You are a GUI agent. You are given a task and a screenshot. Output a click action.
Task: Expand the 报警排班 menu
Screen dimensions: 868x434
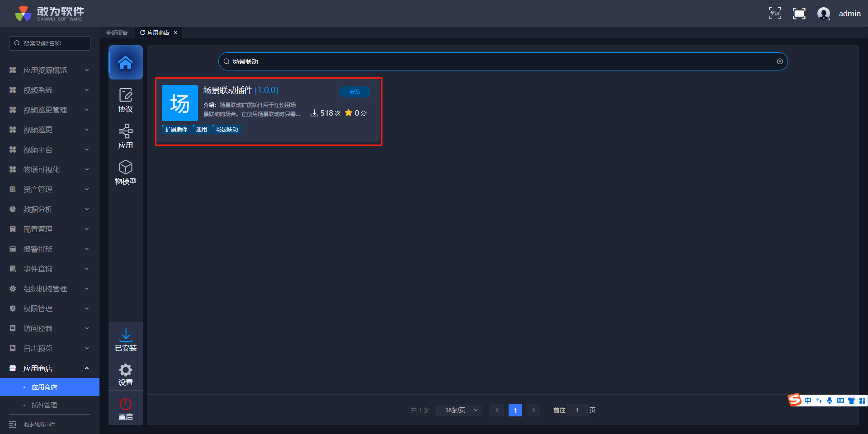click(x=50, y=249)
